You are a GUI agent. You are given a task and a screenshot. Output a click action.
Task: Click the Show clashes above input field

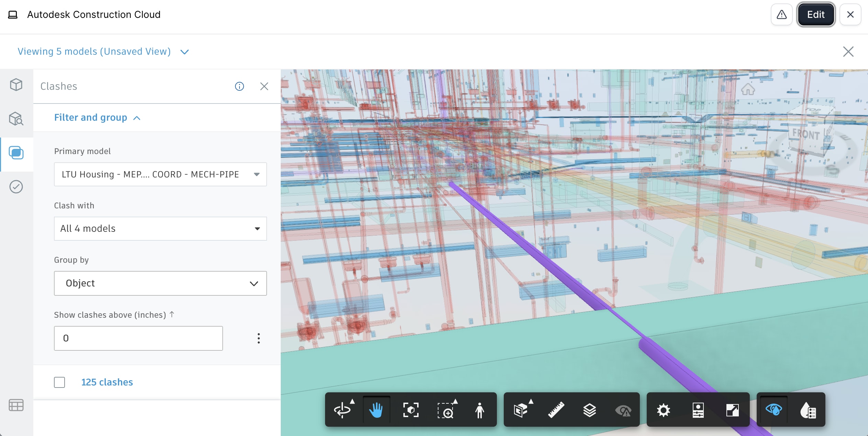[x=138, y=338]
